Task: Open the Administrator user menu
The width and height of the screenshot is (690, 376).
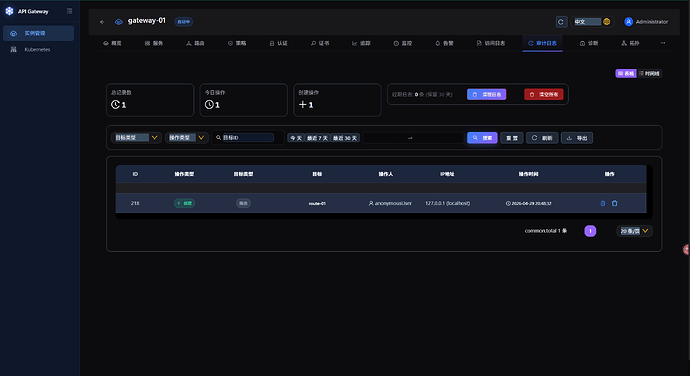Action: (646, 22)
